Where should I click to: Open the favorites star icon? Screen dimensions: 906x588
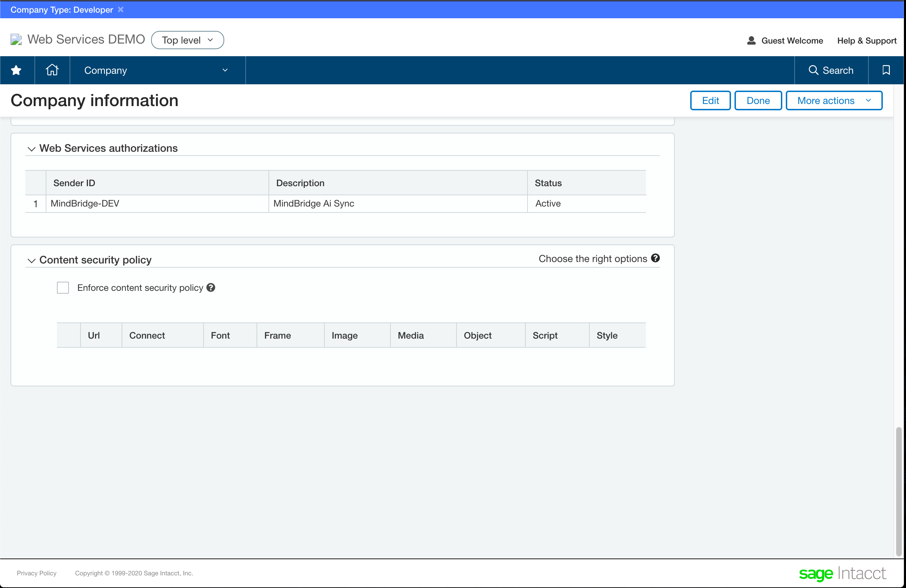point(16,70)
